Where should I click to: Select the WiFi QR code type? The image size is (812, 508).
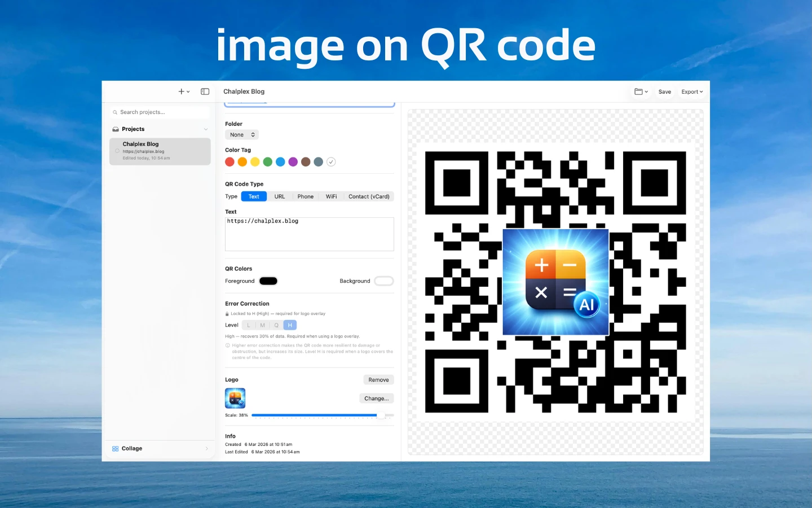331,196
